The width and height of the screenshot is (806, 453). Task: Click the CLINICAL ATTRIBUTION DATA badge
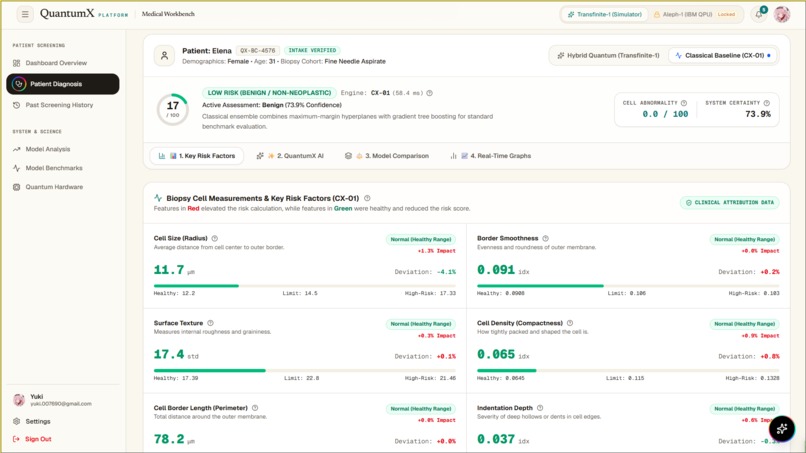[729, 203]
